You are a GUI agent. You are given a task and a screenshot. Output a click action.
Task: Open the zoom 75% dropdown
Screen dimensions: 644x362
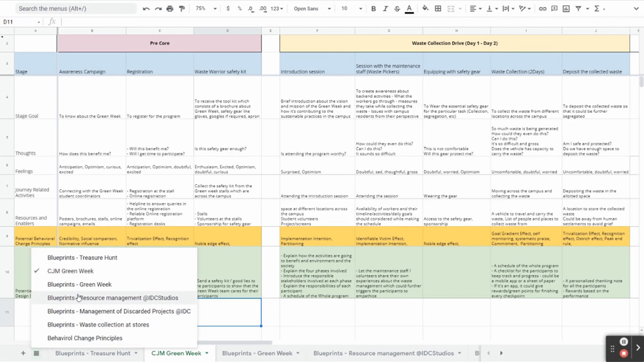[206, 8]
